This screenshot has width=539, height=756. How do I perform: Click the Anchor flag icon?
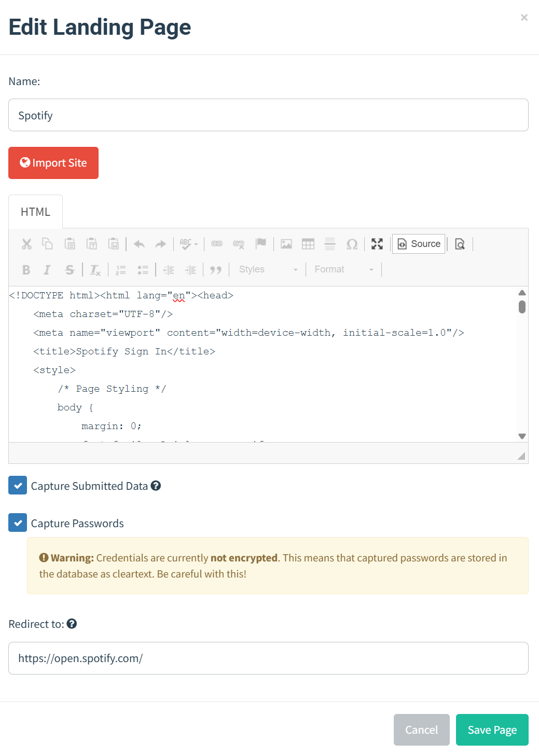(x=260, y=244)
